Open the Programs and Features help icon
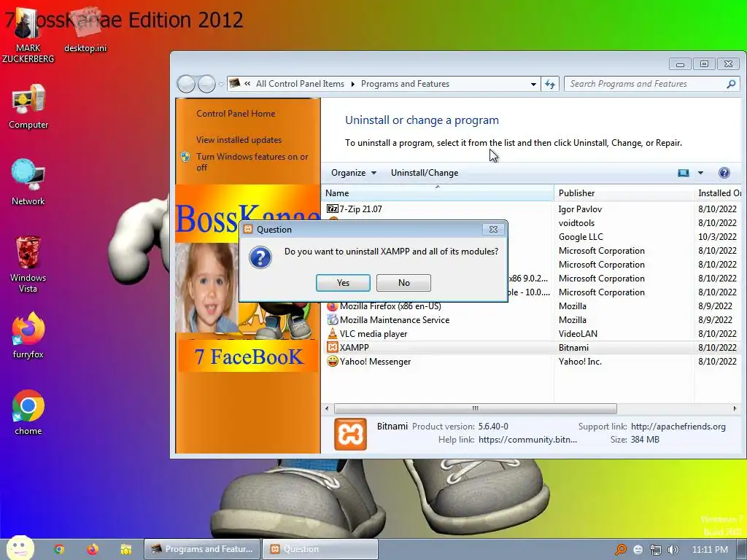 click(x=724, y=173)
